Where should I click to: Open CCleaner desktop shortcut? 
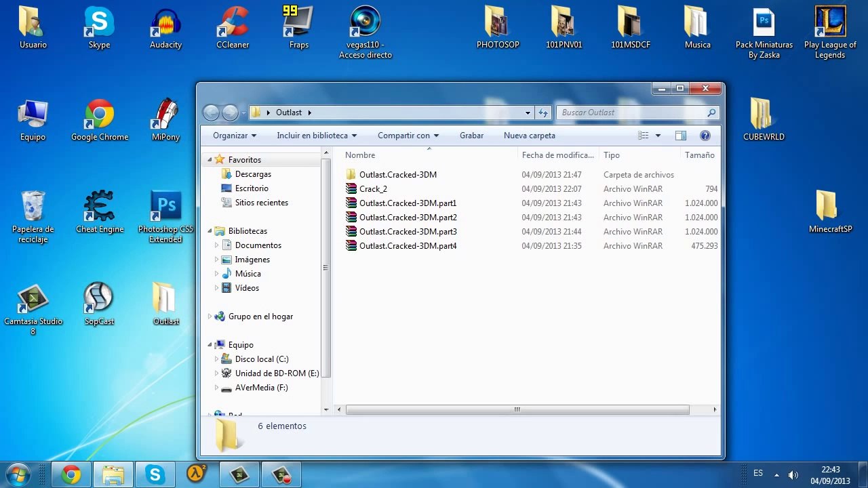233,28
